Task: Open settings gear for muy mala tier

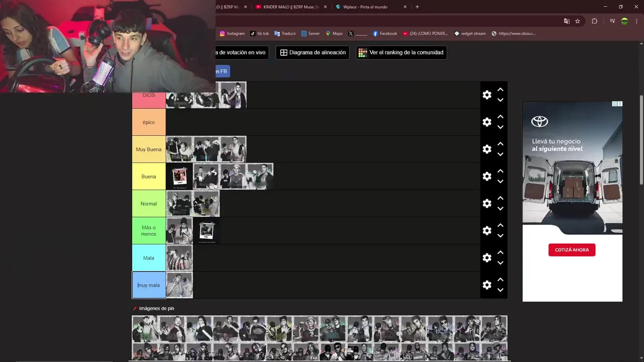Action: [x=487, y=285]
